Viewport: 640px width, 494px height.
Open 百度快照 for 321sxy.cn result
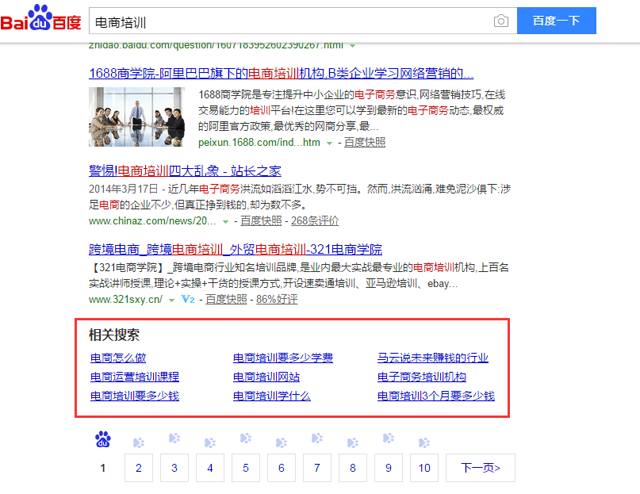[x=226, y=299]
